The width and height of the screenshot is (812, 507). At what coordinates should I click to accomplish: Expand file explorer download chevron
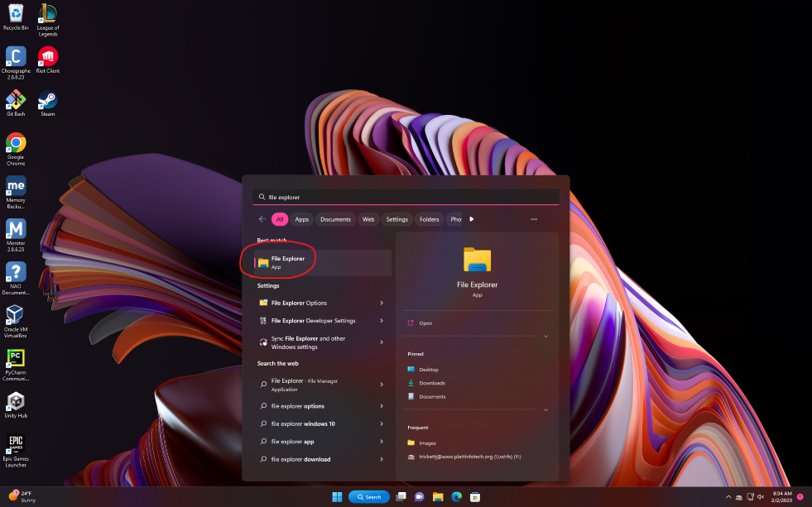382,459
